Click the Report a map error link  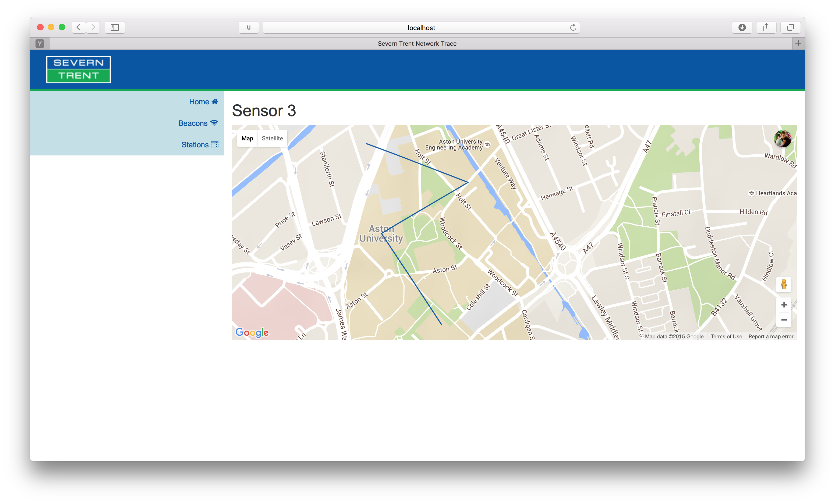[771, 336]
